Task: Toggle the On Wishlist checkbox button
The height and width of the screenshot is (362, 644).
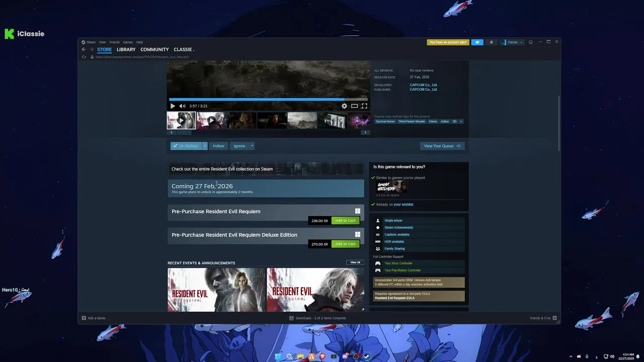Action: 186,146
